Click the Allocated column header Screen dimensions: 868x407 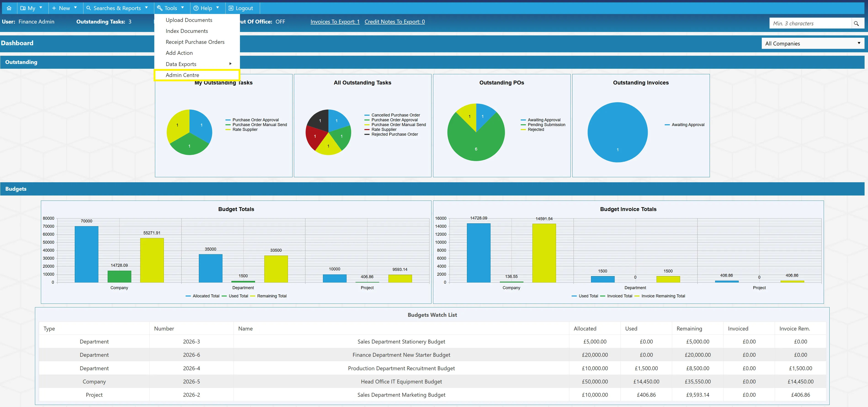[x=595, y=329]
